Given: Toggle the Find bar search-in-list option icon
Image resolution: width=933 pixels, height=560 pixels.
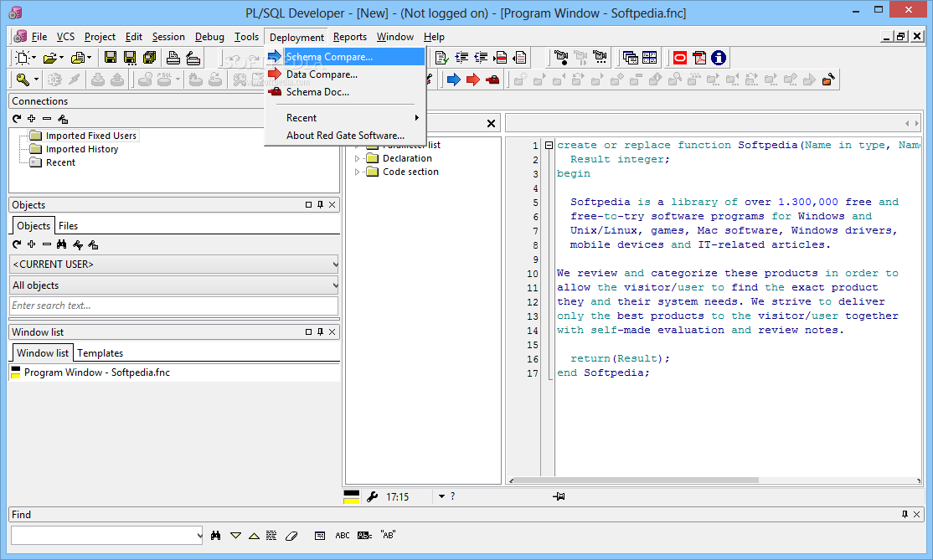Looking at the screenshot, I should pyautogui.click(x=320, y=536).
